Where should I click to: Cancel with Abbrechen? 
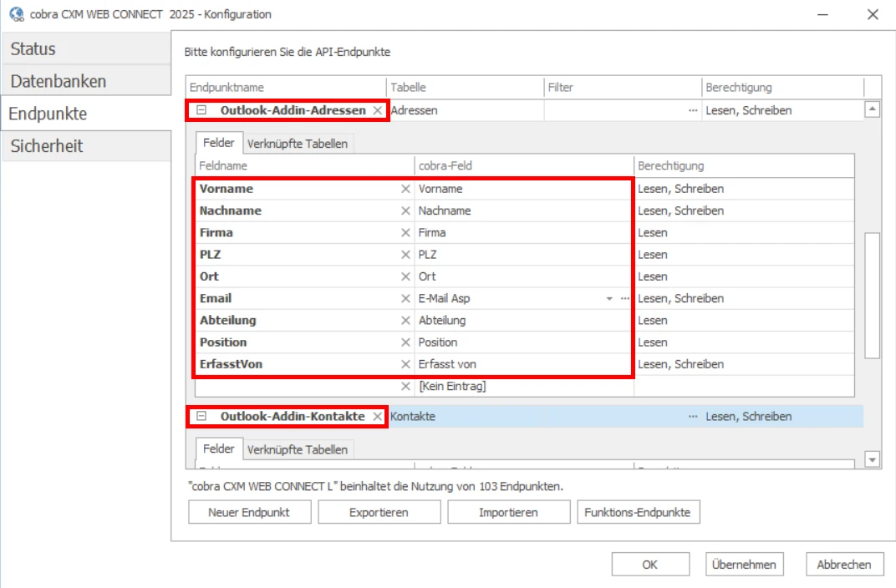coord(844,565)
